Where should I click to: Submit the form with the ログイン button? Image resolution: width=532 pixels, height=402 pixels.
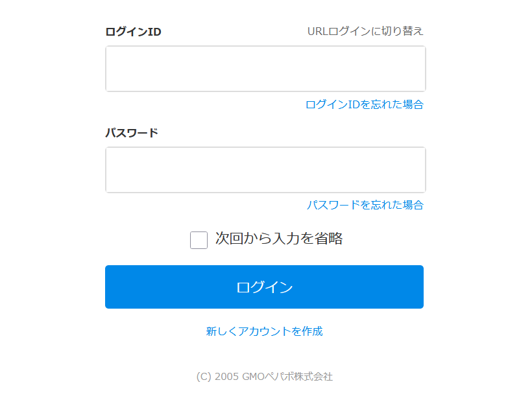264,287
